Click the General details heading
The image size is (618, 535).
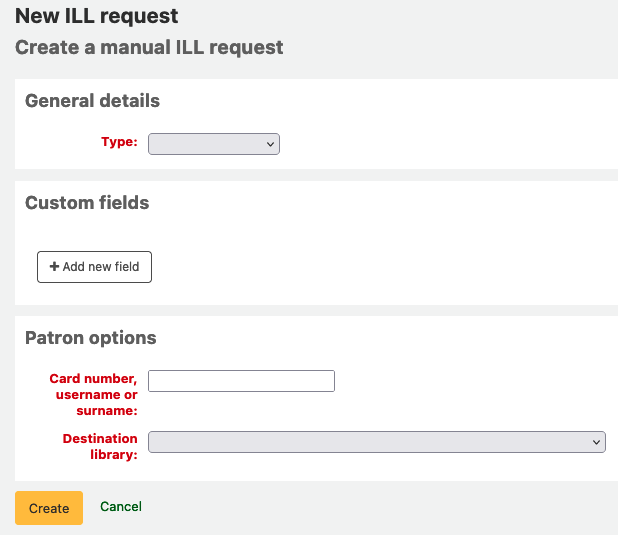coord(92,101)
